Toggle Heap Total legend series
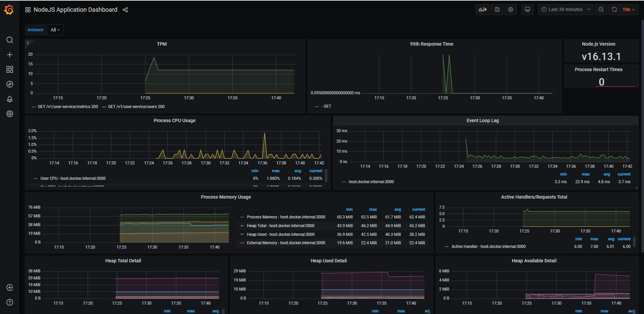This screenshot has width=644, height=314. [281, 226]
